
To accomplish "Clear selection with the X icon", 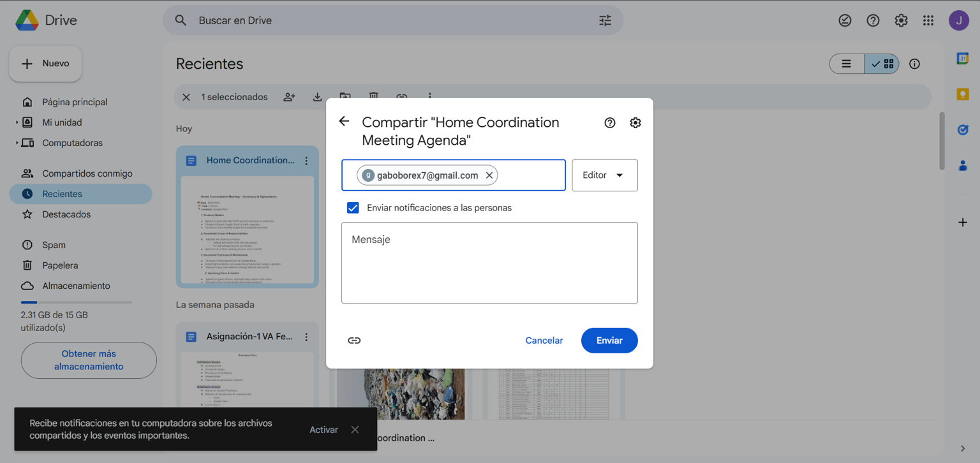I will 186,97.
